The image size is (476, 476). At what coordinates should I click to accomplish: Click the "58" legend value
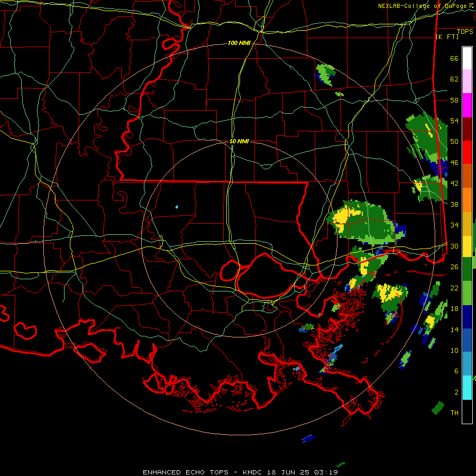[454, 100]
